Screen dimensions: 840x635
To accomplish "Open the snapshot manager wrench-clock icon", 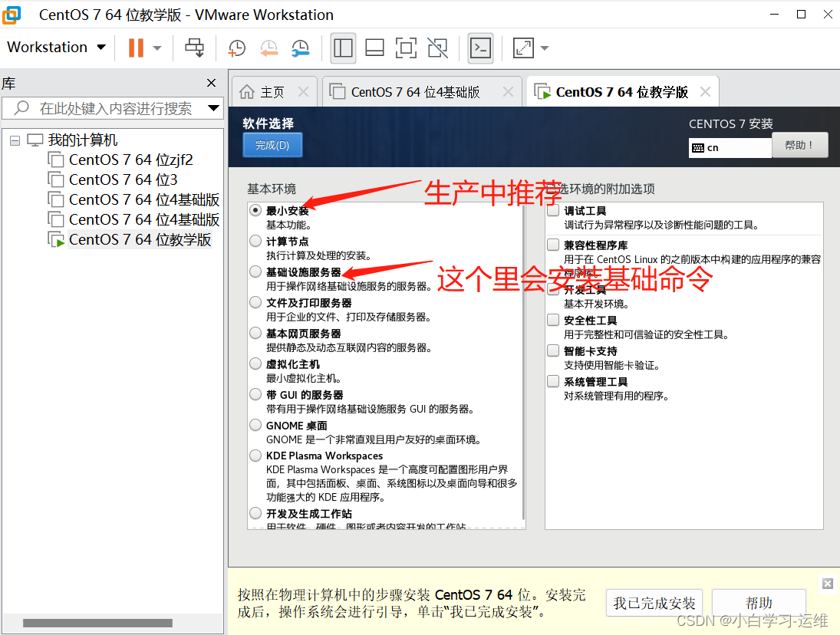I will [x=301, y=48].
